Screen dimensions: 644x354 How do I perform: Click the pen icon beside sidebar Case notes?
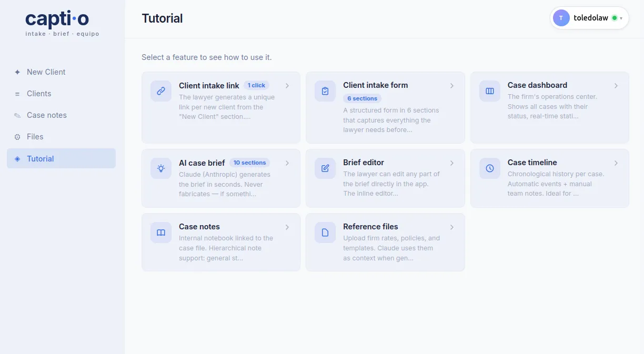tap(17, 115)
